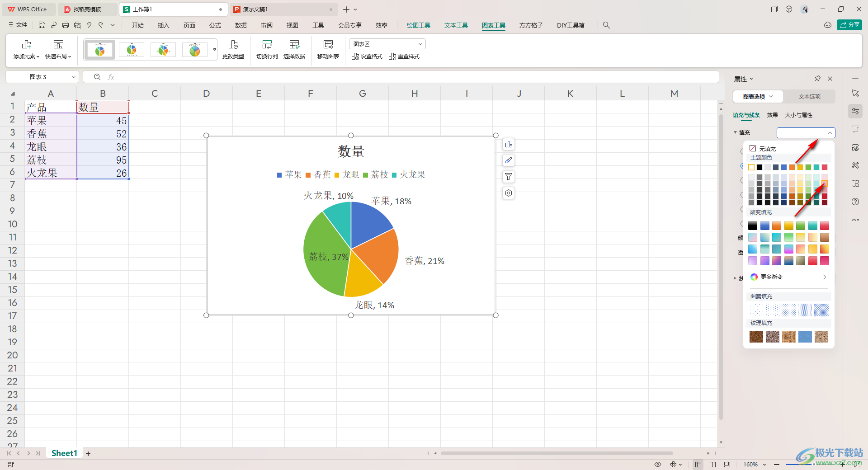Click 更改类型 change chart type icon

(233, 50)
